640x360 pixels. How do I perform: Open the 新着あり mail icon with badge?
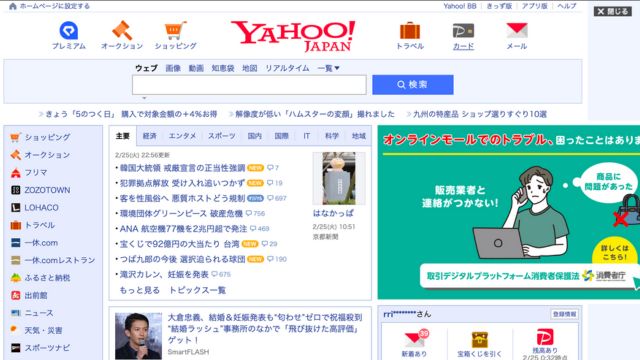(x=416, y=339)
